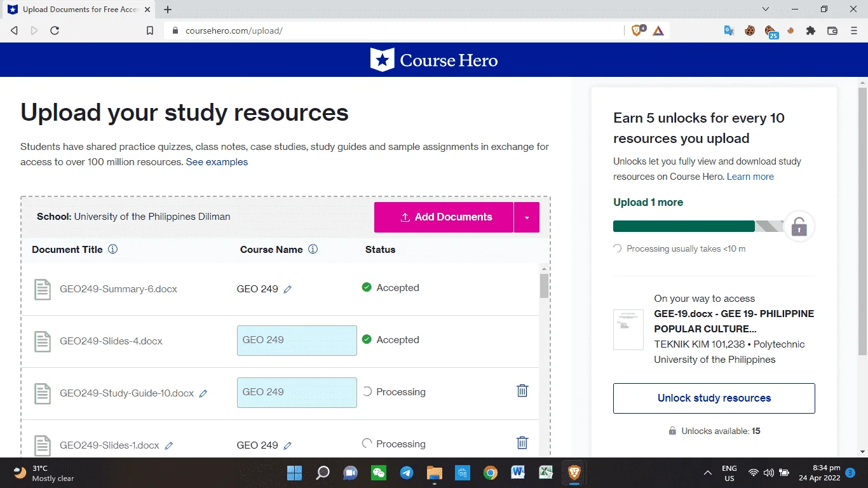Delete GEO249-Slides-1.docx with its trash icon
Viewport: 868px width, 488px height.
coord(522,443)
